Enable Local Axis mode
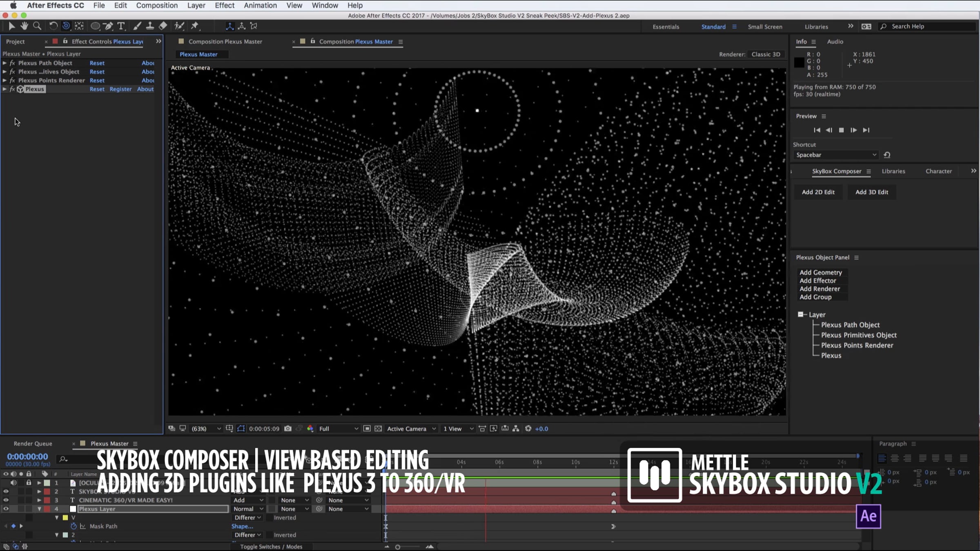Image resolution: width=980 pixels, height=551 pixels. click(x=230, y=26)
